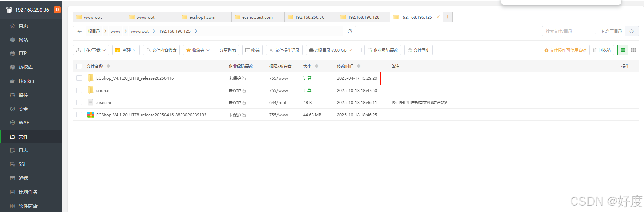Select the 文件 sidebar menu item
644x212 pixels.
31,137
